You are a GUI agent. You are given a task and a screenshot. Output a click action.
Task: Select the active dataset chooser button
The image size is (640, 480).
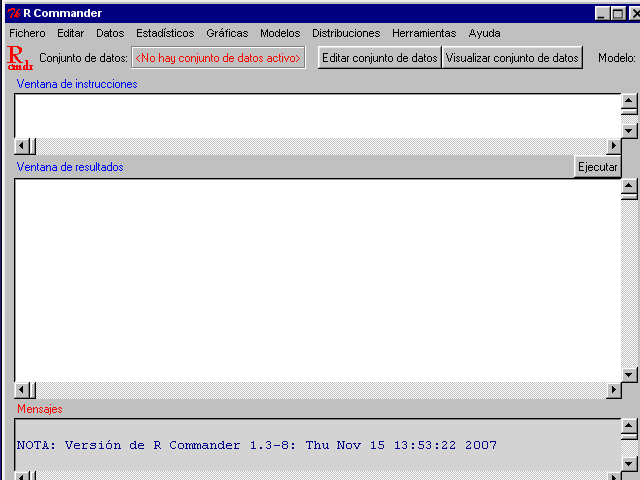pyautogui.click(x=219, y=58)
